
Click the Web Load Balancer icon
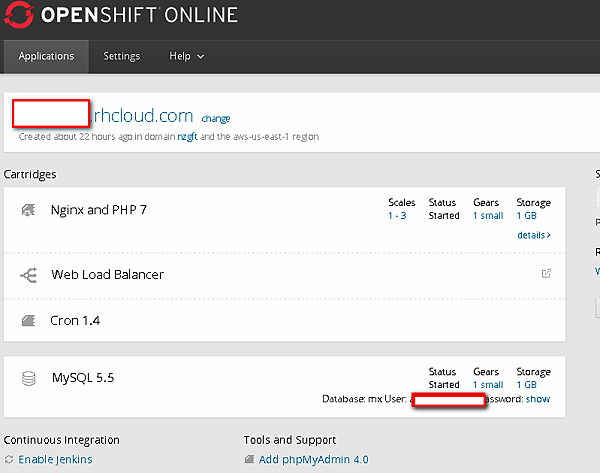29,275
